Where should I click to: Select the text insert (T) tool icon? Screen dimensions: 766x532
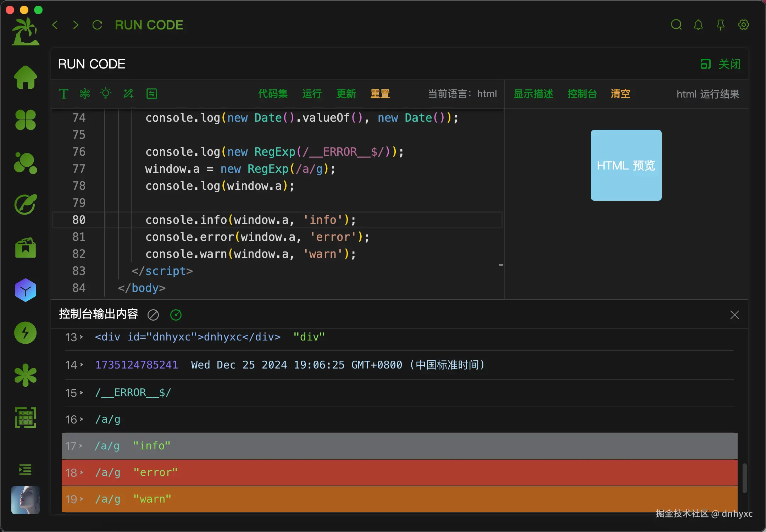click(x=63, y=94)
